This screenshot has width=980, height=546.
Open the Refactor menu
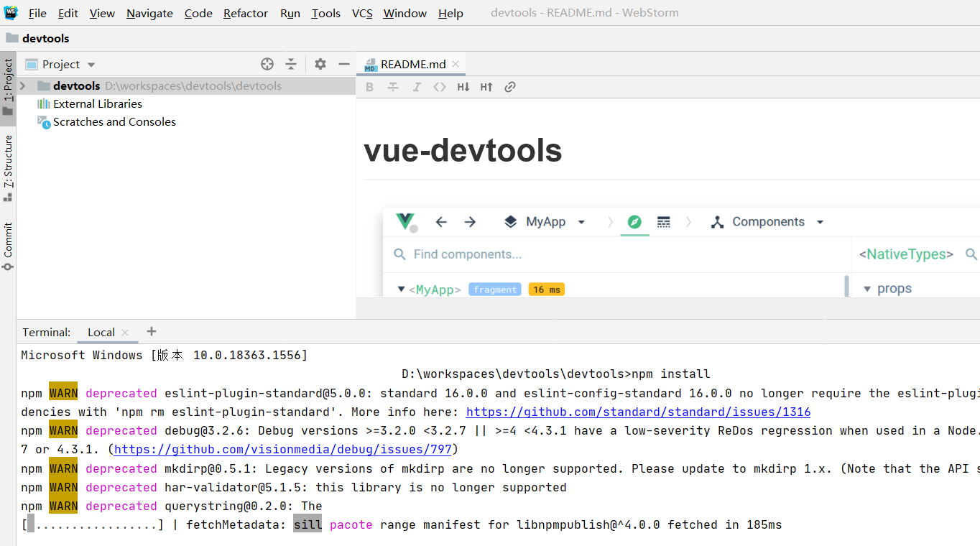(x=246, y=13)
